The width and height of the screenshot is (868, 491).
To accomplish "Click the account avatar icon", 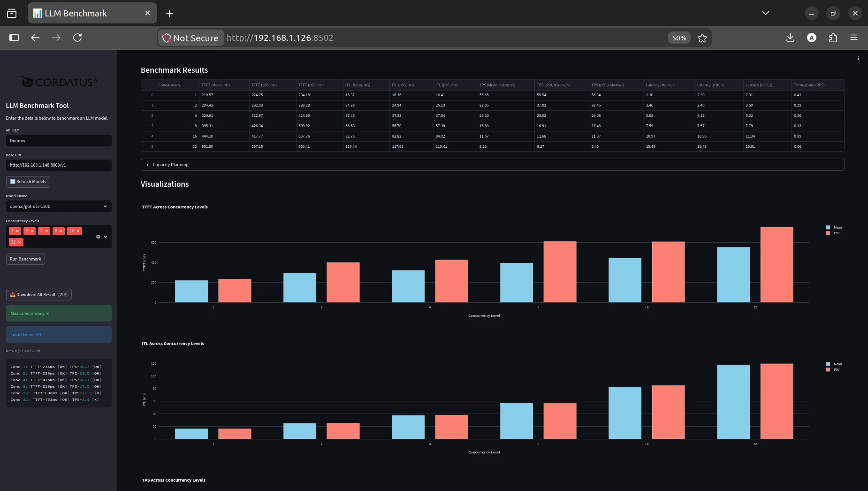I will [812, 38].
